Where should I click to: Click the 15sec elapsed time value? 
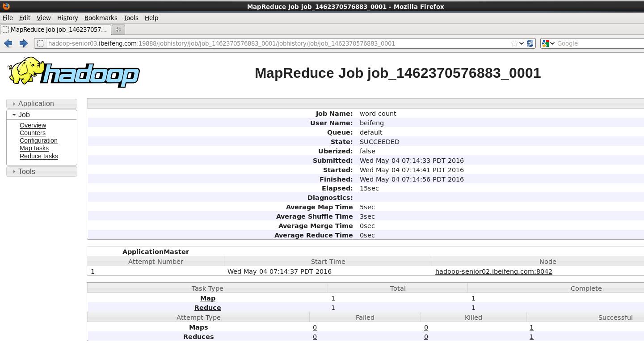pos(369,188)
